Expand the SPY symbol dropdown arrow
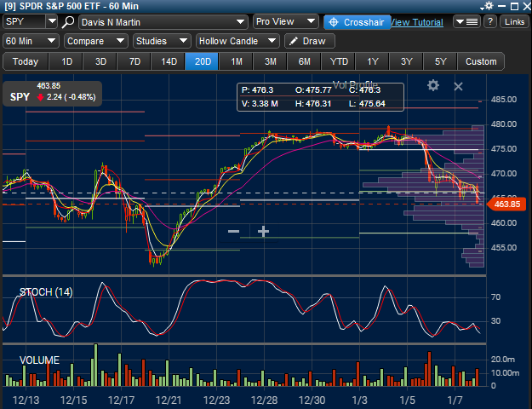 pos(52,22)
